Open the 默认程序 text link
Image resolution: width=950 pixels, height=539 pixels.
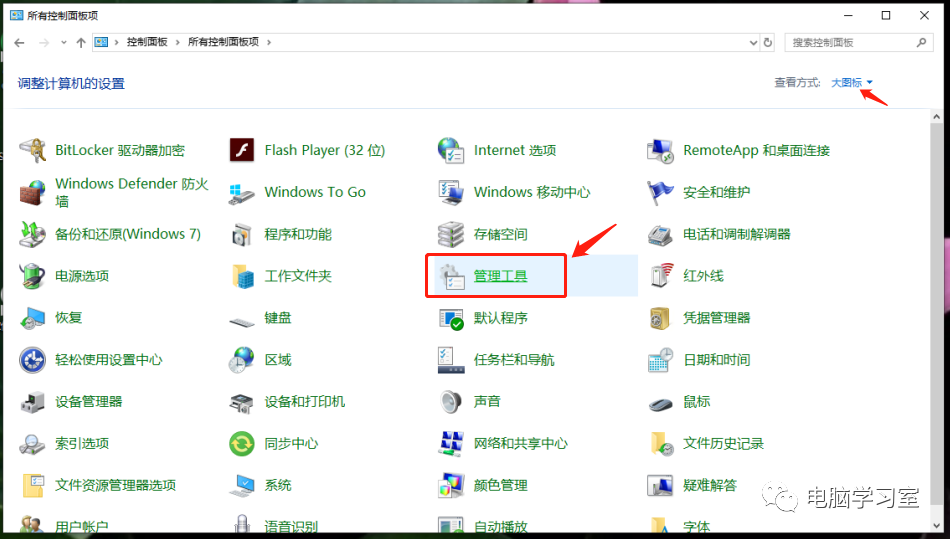click(x=500, y=318)
